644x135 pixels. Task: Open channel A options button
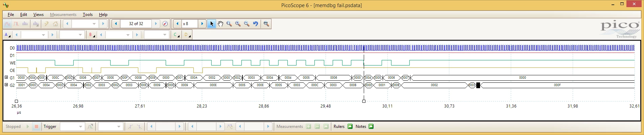(7, 35)
